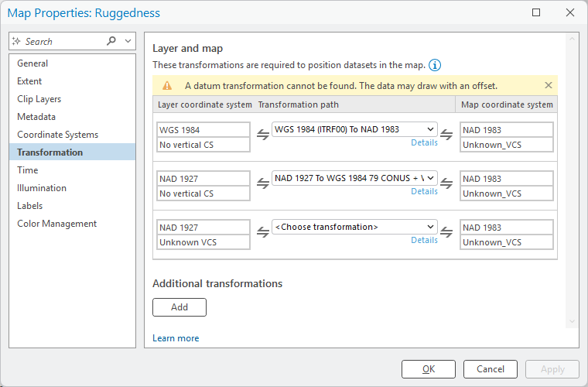Open the search options dropdown arrow
The image size is (588, 387).
(x=128, y=41)
